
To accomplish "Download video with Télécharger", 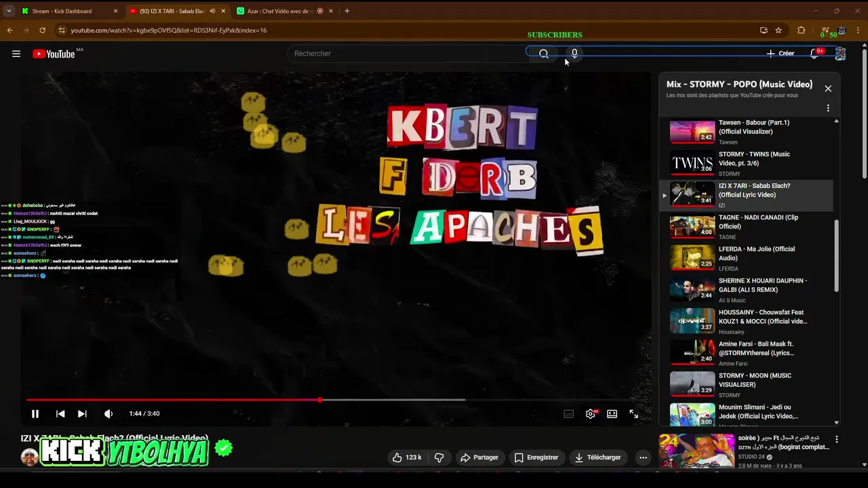I will tap(598, 457).
